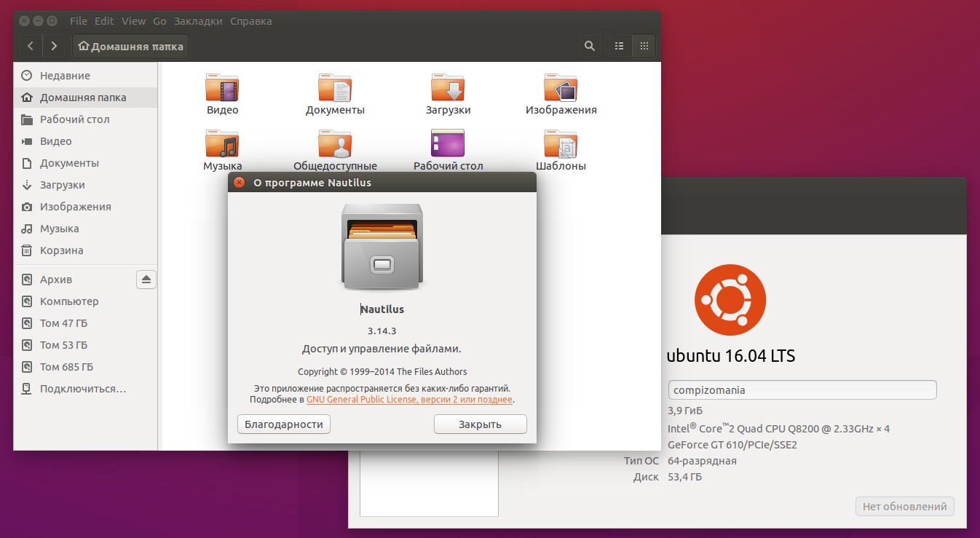Click the 53,4 ГБ disk value
Viewport: 980px width, 538px height.
[x=685, y=477]
